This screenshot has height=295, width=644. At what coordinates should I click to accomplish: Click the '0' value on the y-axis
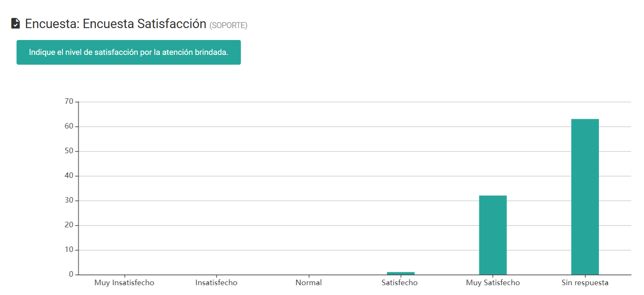click(x=71, y=275)
